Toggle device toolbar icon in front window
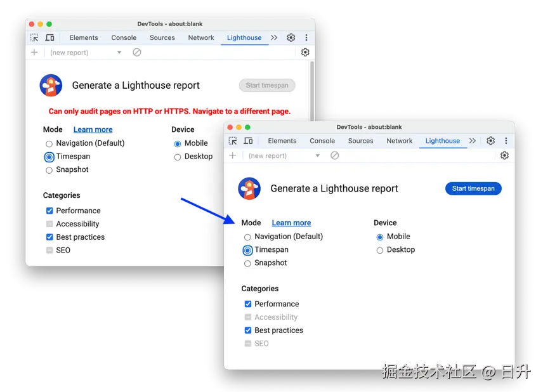The width and height of the screenshot is (543, 392). tap(248, 141)
